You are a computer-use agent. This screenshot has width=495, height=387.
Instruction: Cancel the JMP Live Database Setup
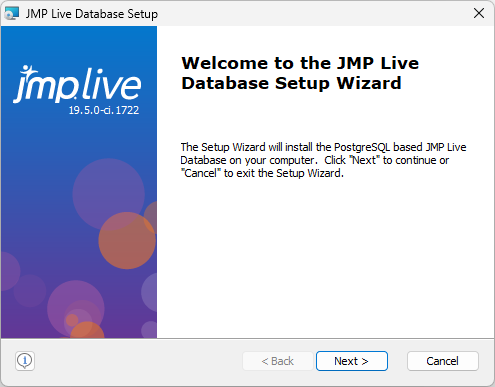tap(443, 361)
